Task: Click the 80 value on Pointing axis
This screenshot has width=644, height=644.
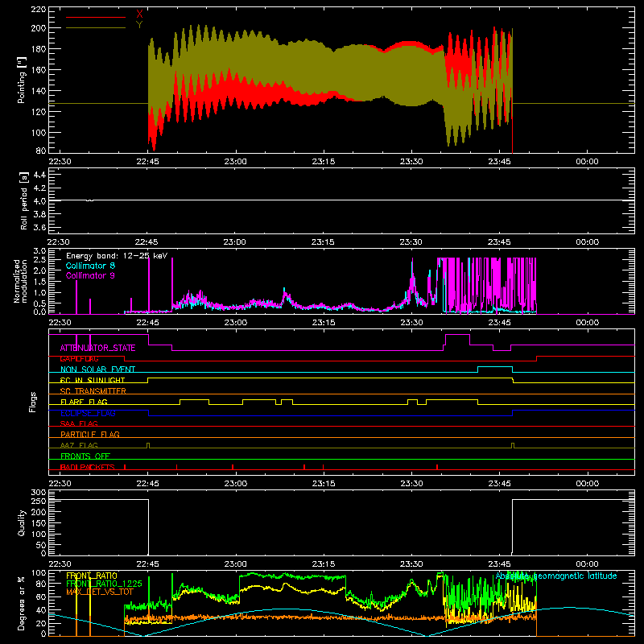Action: tap(41, 151)
